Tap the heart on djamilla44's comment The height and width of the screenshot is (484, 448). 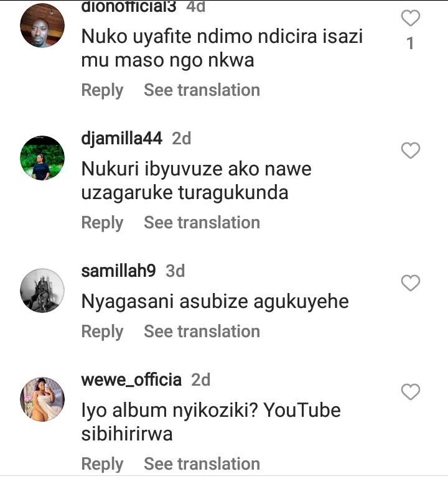pos(410,151)
